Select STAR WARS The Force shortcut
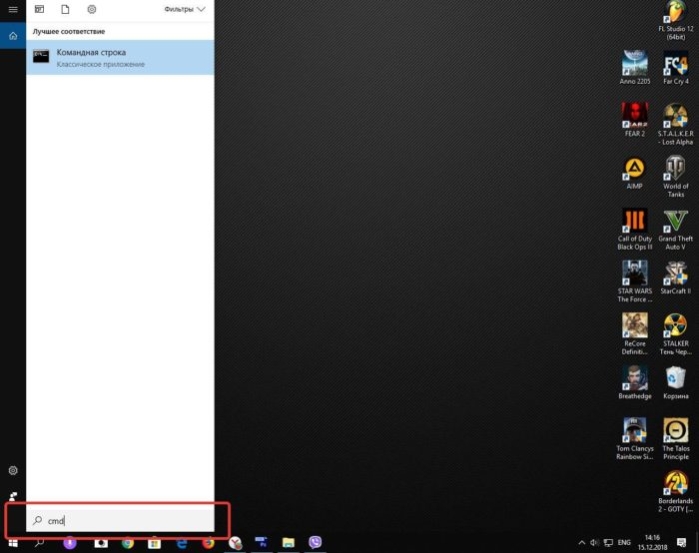The width and height of the screenshot is (699, 553). point(635,282)
